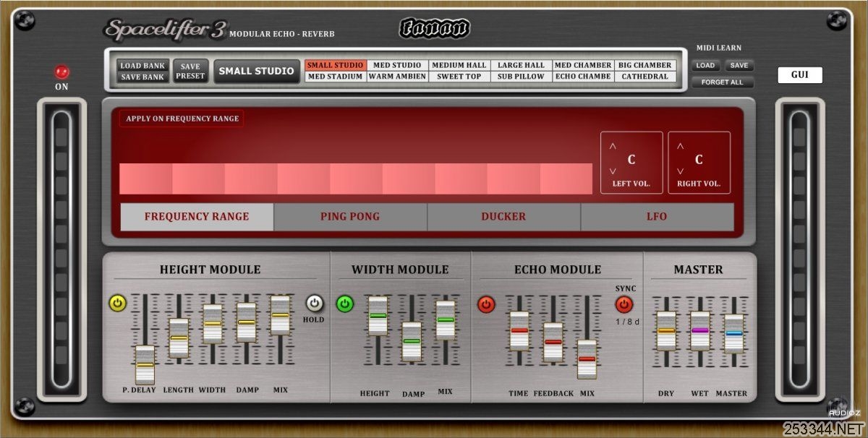
Task: Click the Height Module WIDTH slider handle
Action: click(212, 324)
